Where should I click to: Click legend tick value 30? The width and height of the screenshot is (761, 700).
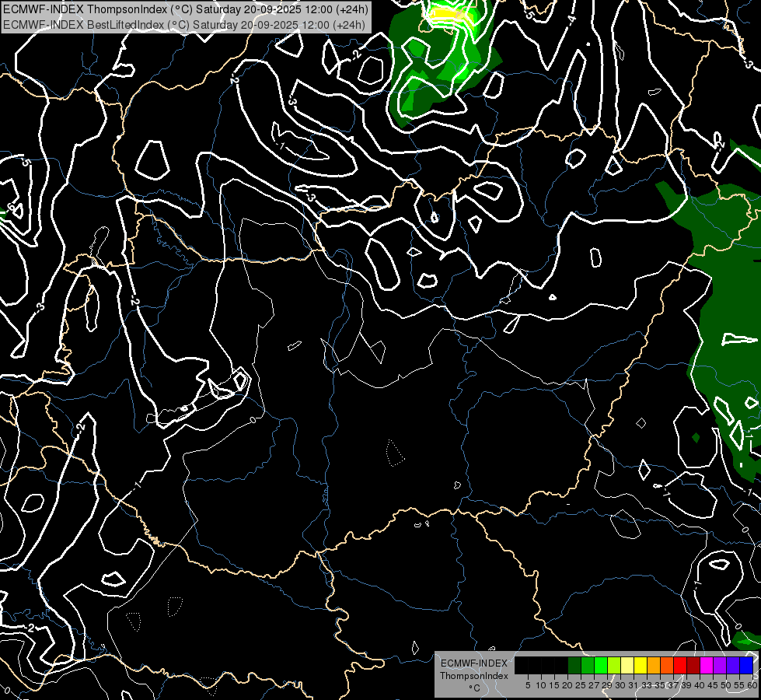[x=620, y=685]
